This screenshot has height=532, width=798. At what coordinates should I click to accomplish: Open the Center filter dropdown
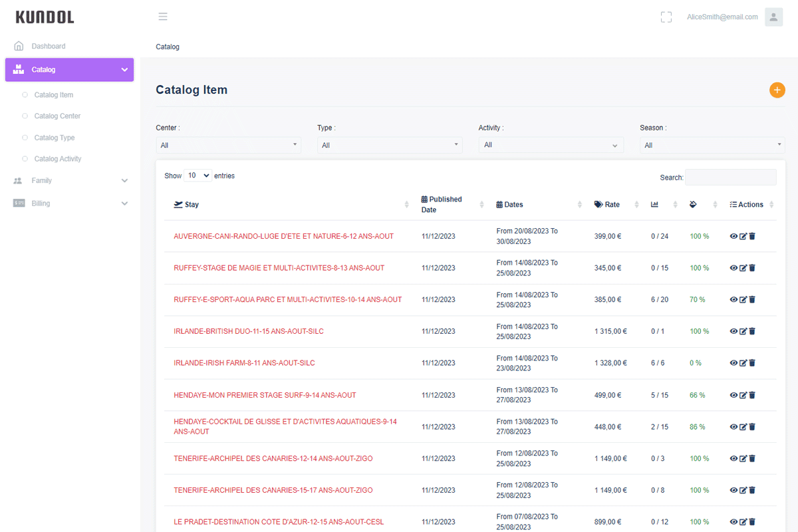[228, 145]
